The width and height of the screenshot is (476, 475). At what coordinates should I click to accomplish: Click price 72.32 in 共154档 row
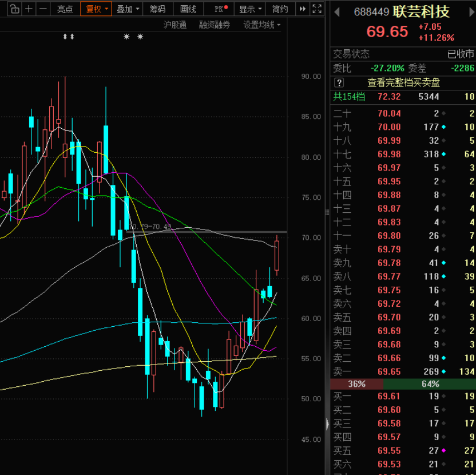(389, 97)
